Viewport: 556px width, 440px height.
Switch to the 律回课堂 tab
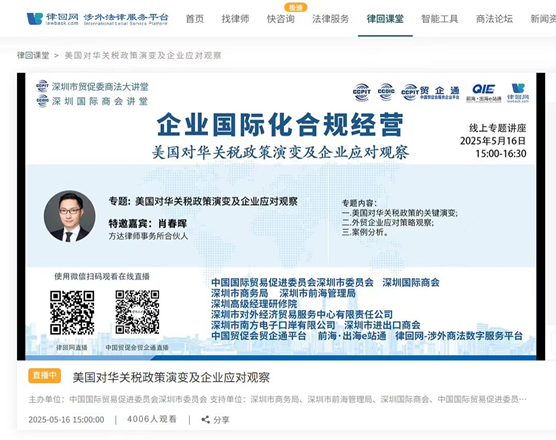click(x=385, y=19)
